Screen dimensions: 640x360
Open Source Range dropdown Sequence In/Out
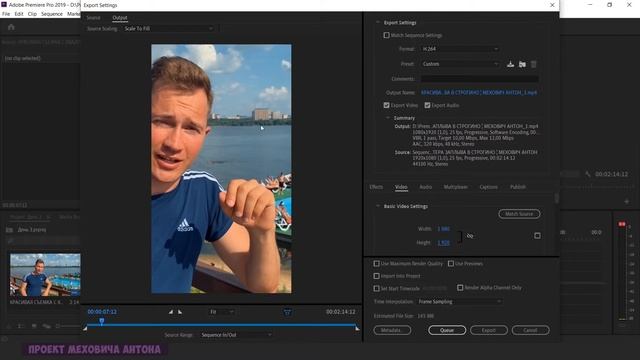[x=236, y=335]
